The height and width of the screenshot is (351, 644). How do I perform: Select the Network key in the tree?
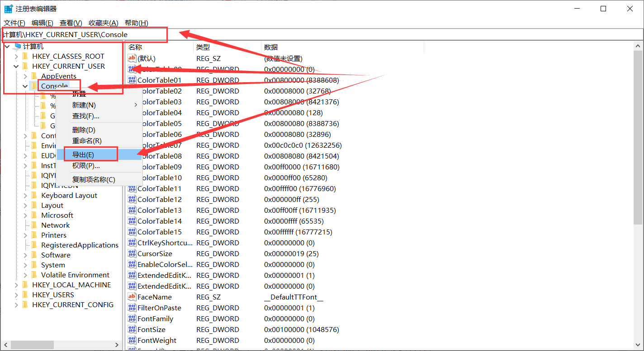pyautogui.click(x=56, y=225)
